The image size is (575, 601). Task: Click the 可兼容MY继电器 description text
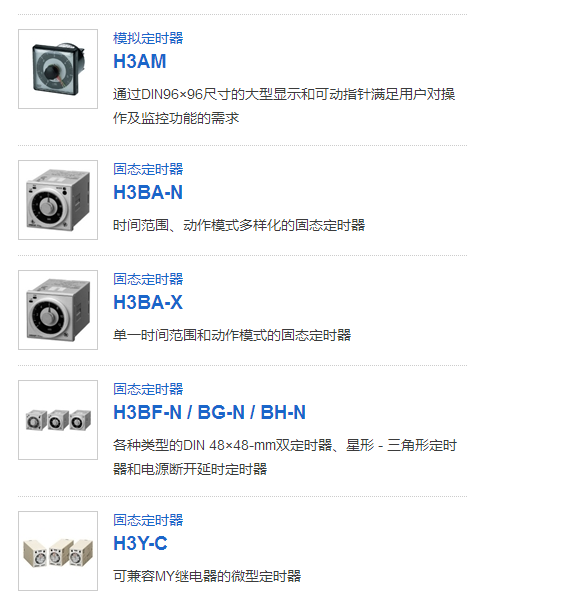(207, 576)
